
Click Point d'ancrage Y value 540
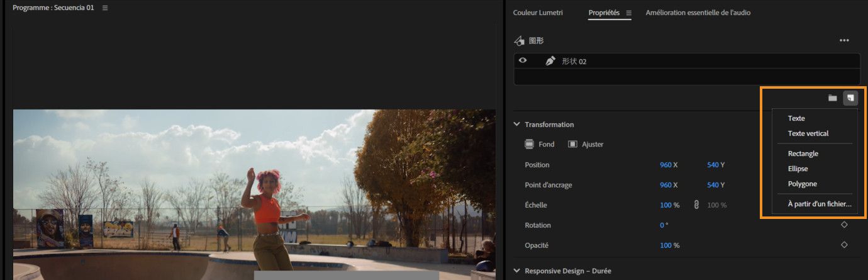click(x=713, y=185)
